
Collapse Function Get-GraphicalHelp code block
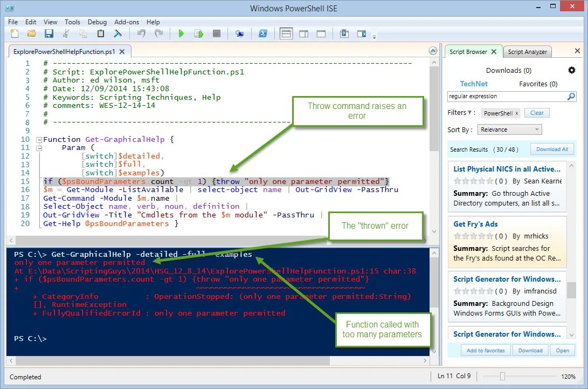pyautogui.click(x=39, y=140)
